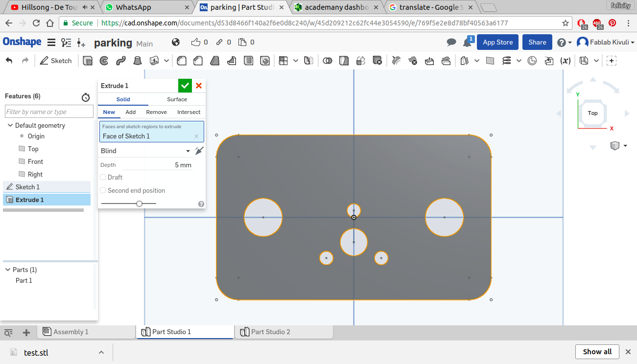Image resolution: width=637 pixels, height=364 pixels.
Task: Select the Loft tool
Action: [138, 61]
